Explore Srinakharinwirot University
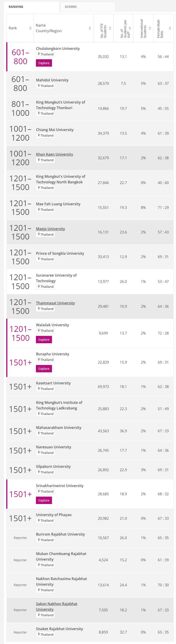This screenshot has width=176, height=644. 44,500
